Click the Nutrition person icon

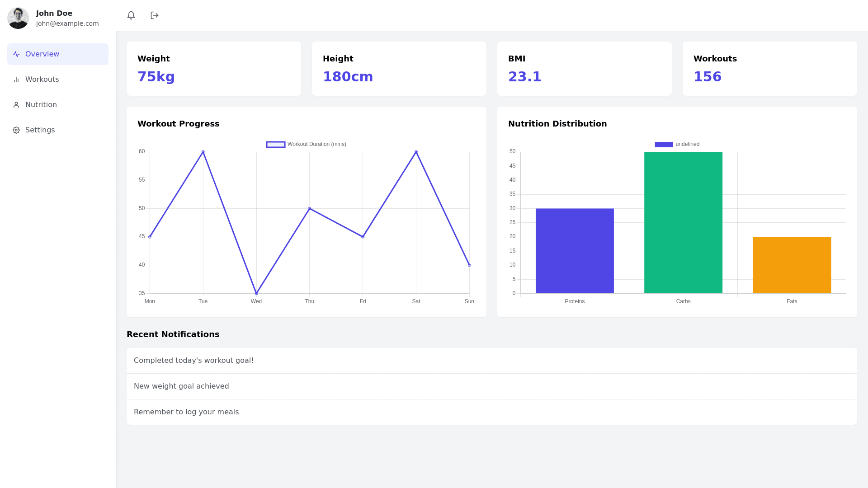(16, 105)
